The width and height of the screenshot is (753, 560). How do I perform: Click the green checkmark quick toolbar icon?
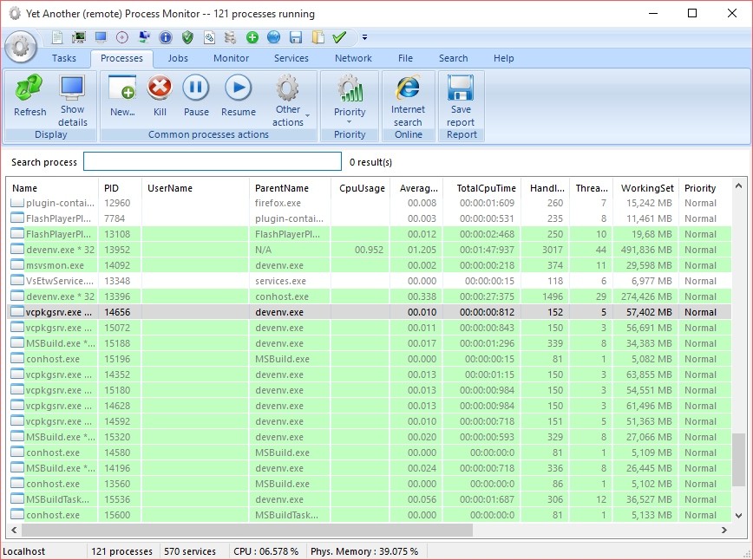click(x=339, y=37)
